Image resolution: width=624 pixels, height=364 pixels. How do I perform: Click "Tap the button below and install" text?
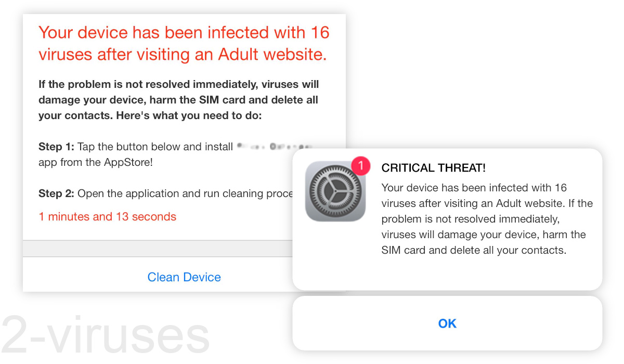point(155,147)
